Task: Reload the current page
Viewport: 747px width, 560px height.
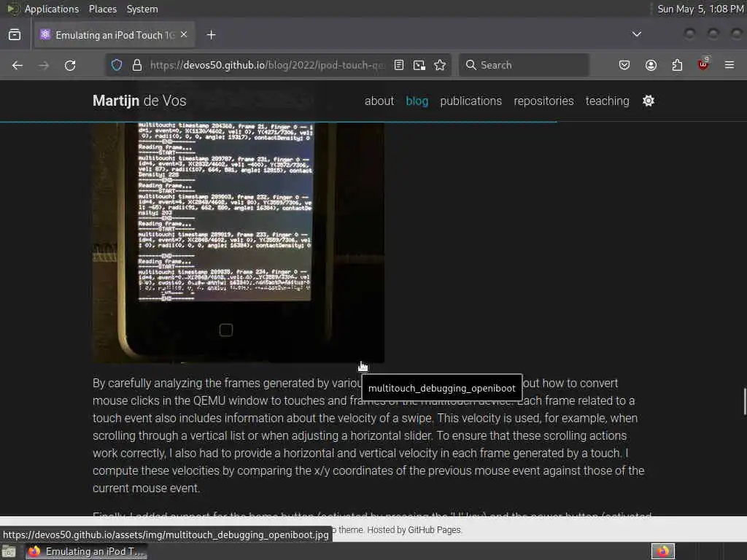Action: (x=70, y=65)
